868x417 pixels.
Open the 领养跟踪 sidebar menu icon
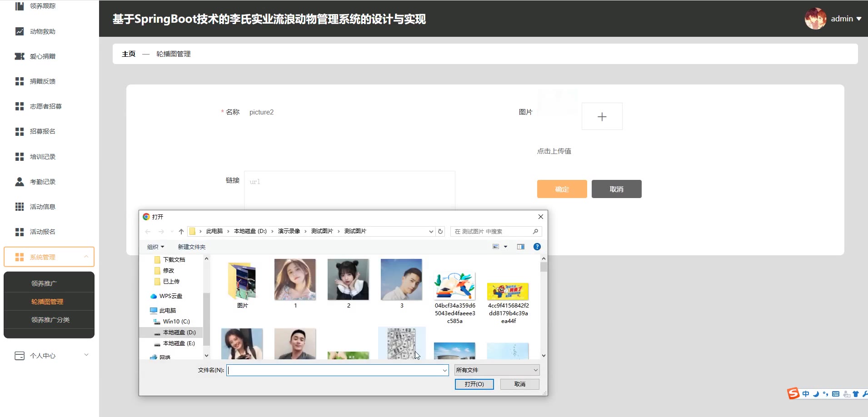tap(20, 6)
